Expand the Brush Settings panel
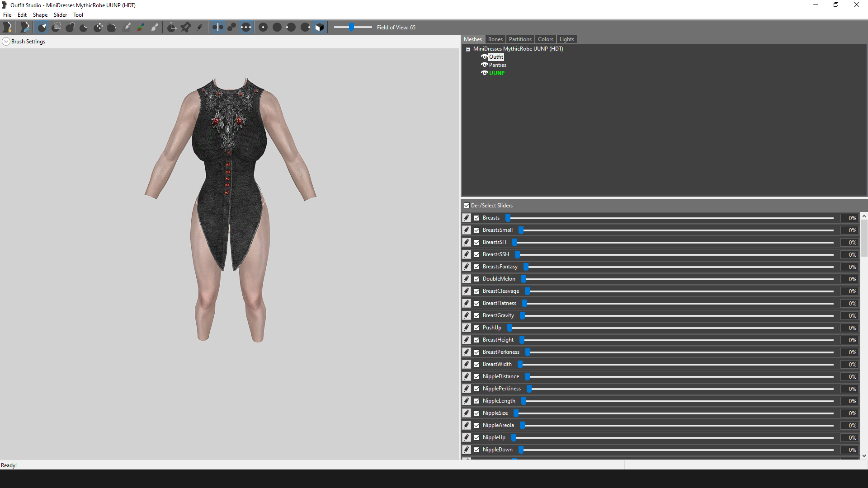Viewport: 868px width, 488px height. pyautogui.click(x=6, y=42)
